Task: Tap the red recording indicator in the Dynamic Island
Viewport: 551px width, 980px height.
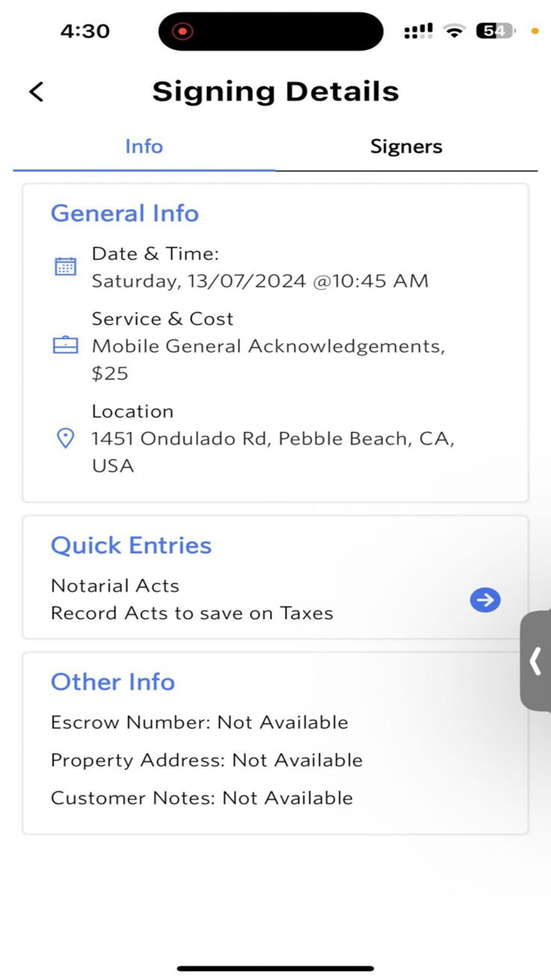Action: [x=182, y=32]
